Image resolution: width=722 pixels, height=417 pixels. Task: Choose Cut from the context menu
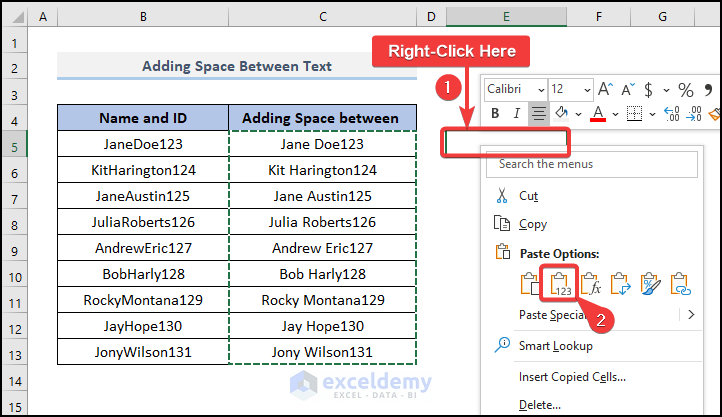point(529,196)
